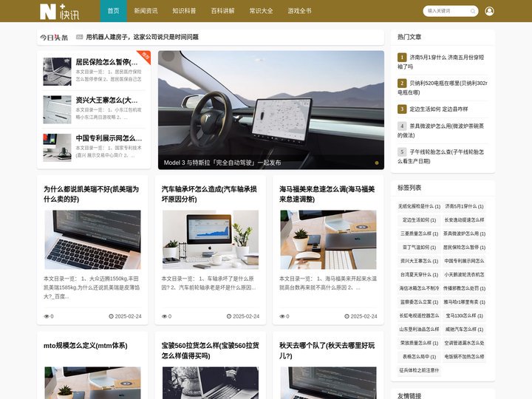The image size is (532, 399).
Task: Select tag 雅马哈r1哪里有卖 (1)
Action: pyautogui.click(x=464, y=302)
